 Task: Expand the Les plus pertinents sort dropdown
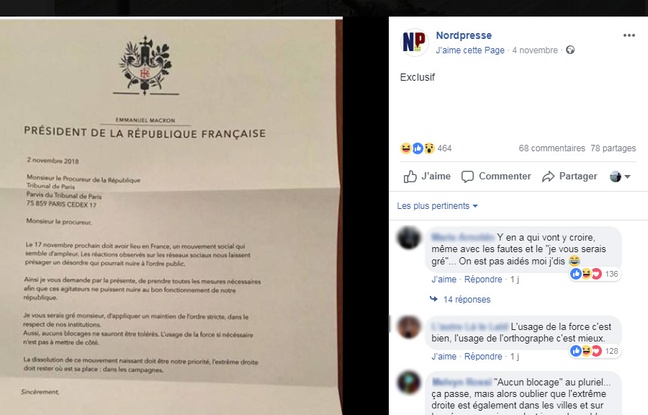click(x=437, y=206)
